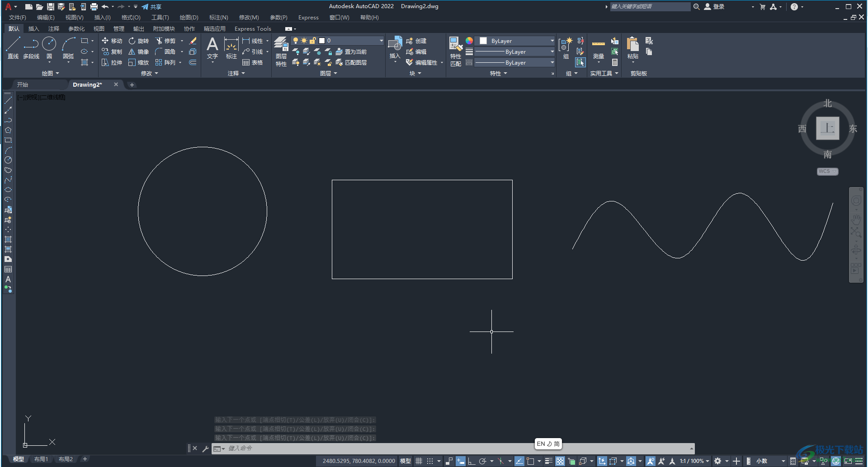Click the Dimension (标注) tool
868x467 pixels.
pyautogui.click(x=231, y=48)
